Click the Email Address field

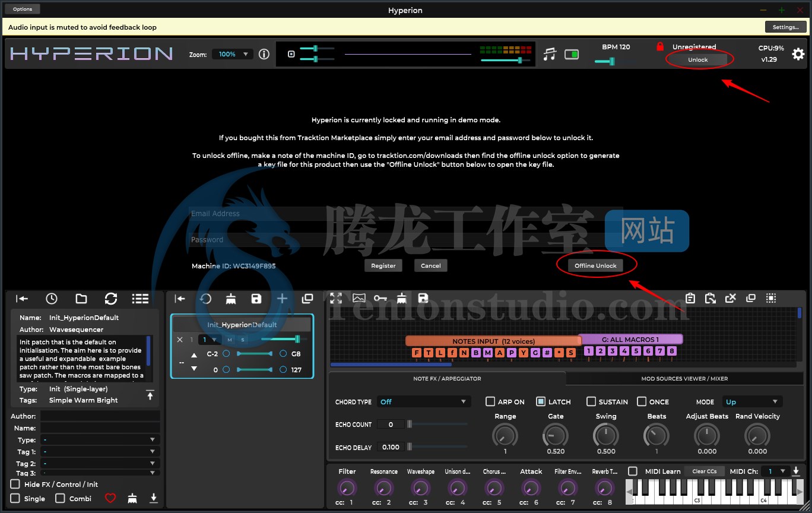click(405, 214)
